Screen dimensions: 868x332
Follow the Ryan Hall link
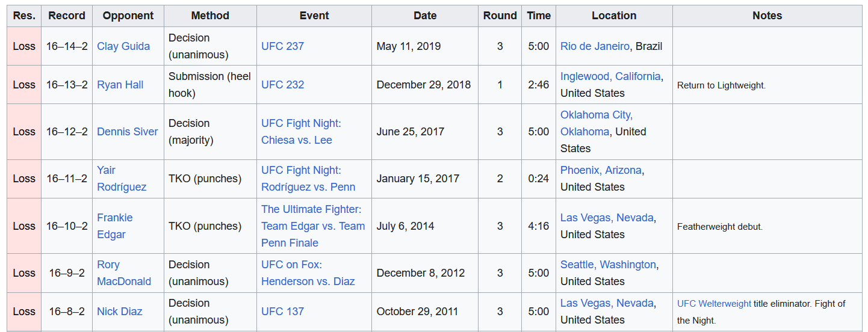coord(120,85)
